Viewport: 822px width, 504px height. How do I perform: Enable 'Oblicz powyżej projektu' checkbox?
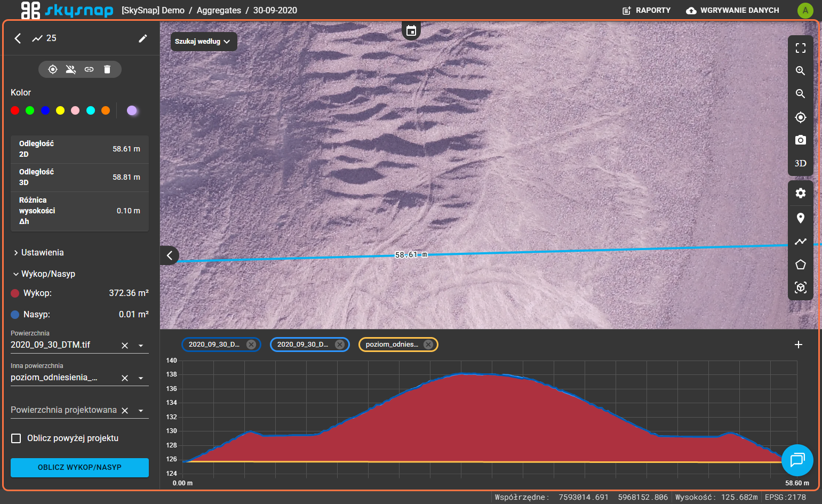(x=16, y=438)
